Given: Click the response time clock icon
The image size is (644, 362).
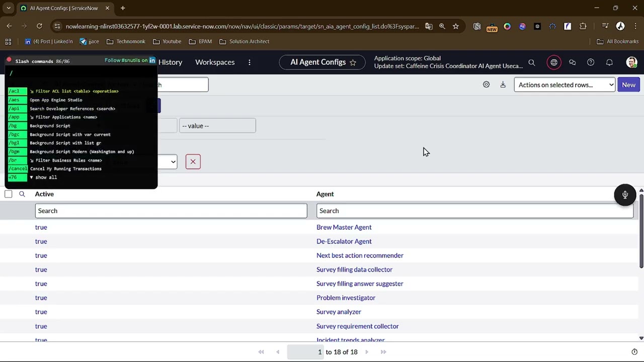Looking at the screenshot, I should pos(634,352).
